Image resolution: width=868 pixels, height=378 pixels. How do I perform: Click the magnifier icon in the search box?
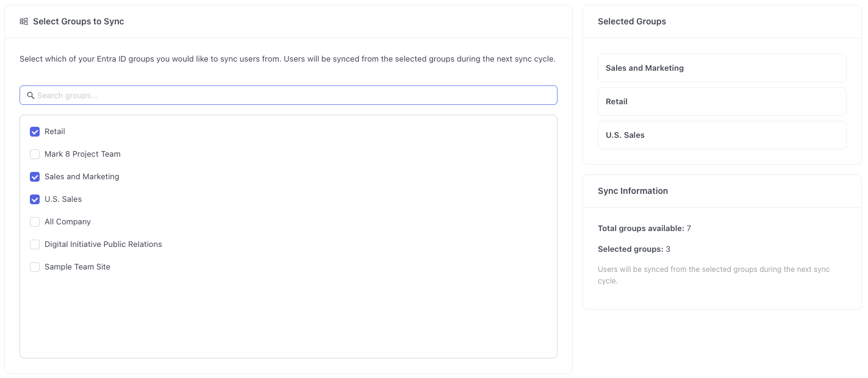(x=30, y=95)
